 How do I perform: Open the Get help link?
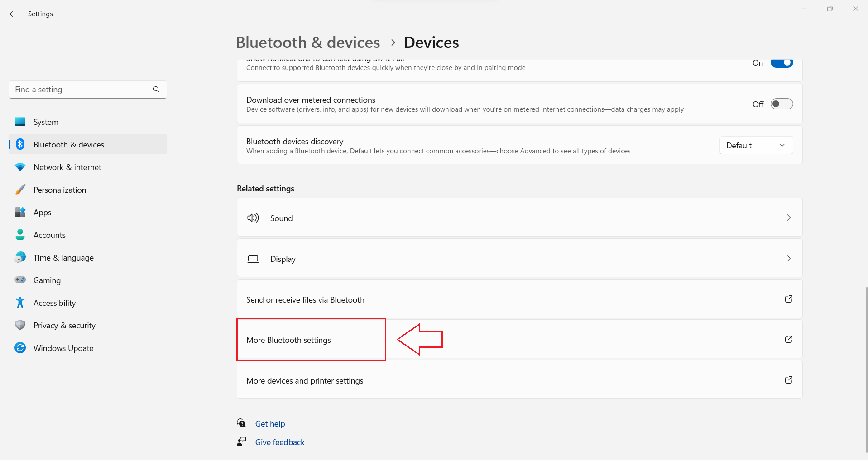tap(270, 423)
